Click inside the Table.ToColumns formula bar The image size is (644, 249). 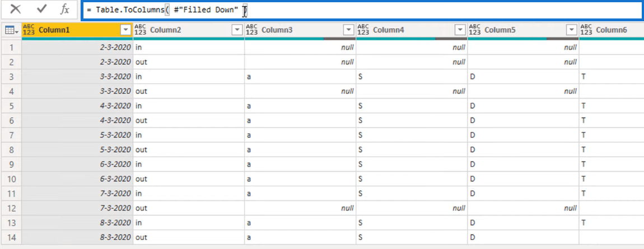click(x=362, y=10)
